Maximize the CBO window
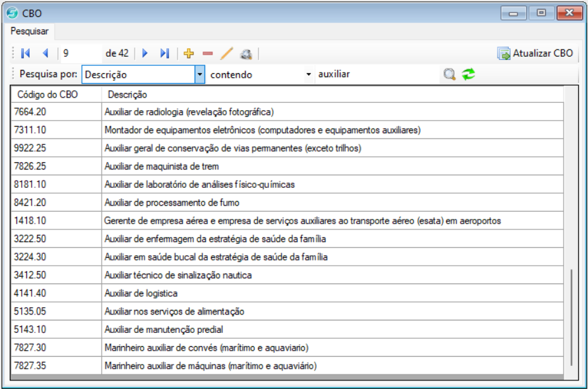588x389 pixels. (x=541, y=13)
